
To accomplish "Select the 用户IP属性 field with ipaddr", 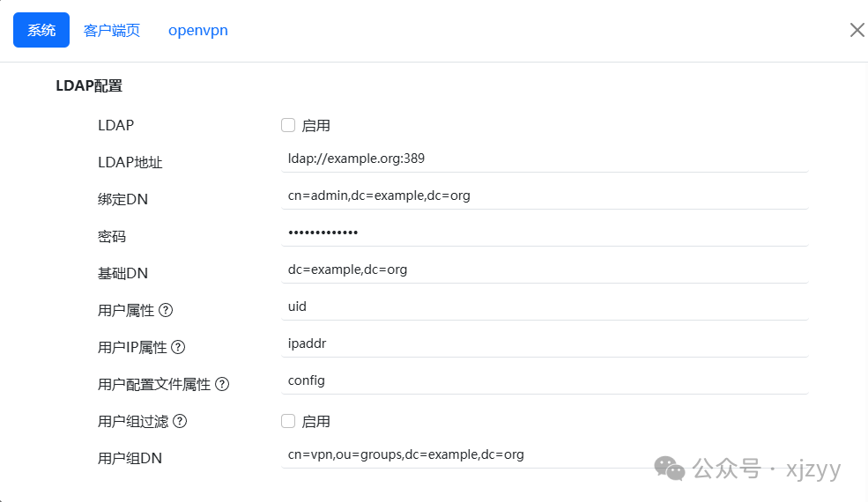I will pos(545,343).
